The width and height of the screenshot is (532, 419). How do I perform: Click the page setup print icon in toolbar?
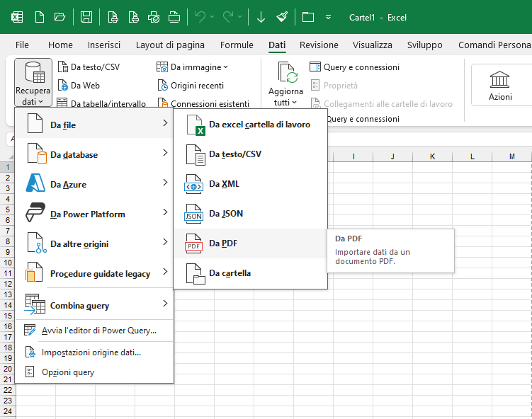[x=113, y=17]
